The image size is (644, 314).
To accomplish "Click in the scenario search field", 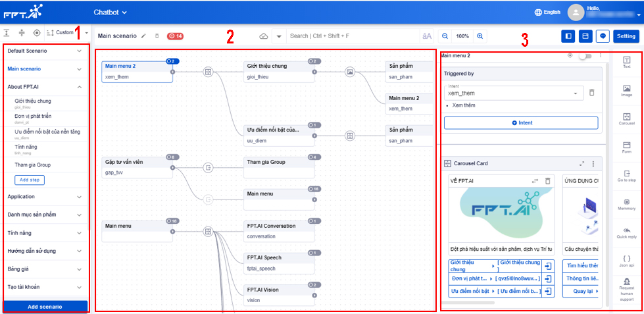I will [x=353, y=36].
